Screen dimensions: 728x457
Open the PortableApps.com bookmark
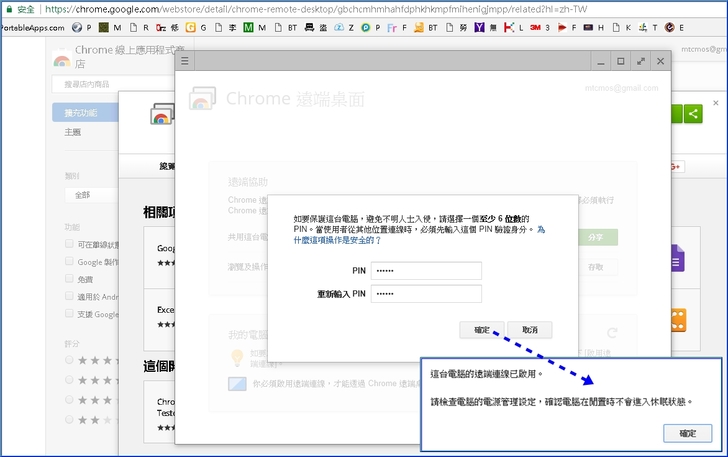click(34, 27)
